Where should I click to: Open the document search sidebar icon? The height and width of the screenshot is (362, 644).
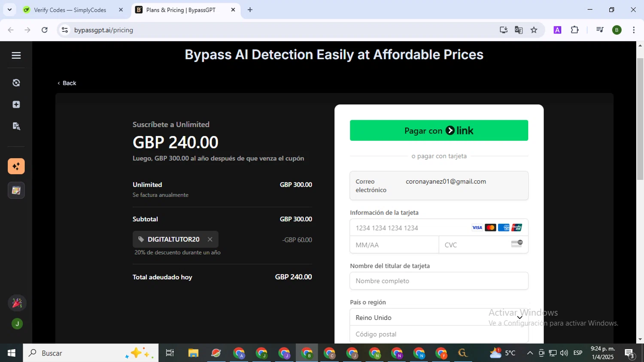pyautogui.click(x=16, y=126)
